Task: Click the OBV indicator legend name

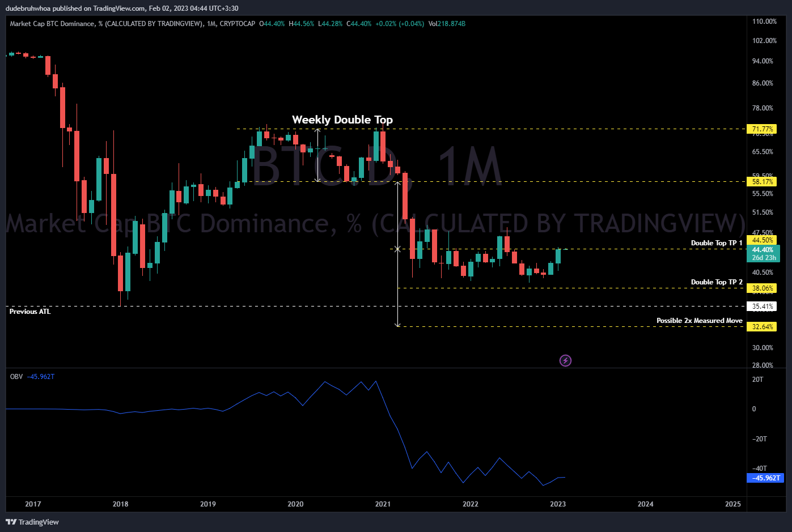Action: pos(16,377)
